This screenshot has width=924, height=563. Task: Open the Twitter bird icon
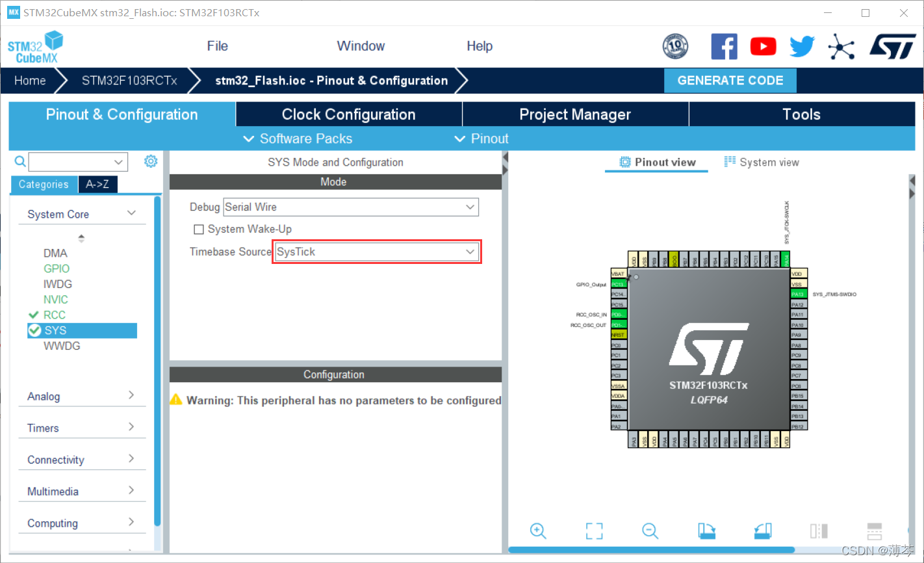click(x=802, y=46)
